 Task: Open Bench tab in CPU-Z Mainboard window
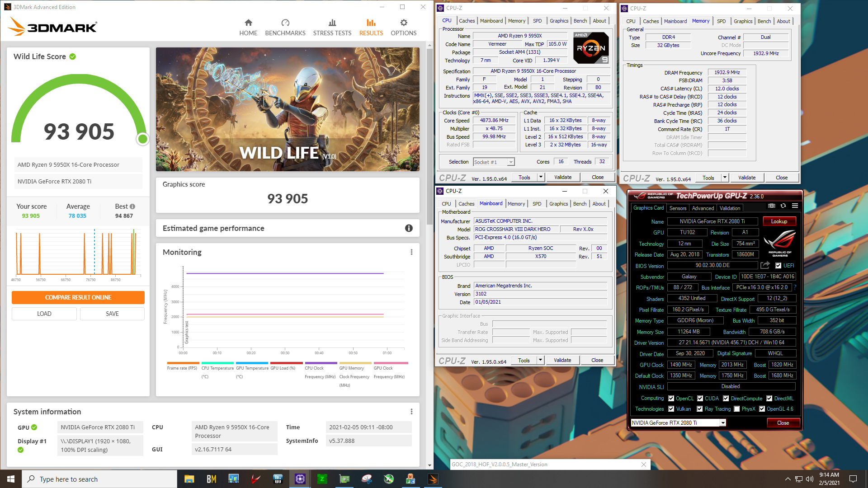point(580,204)
